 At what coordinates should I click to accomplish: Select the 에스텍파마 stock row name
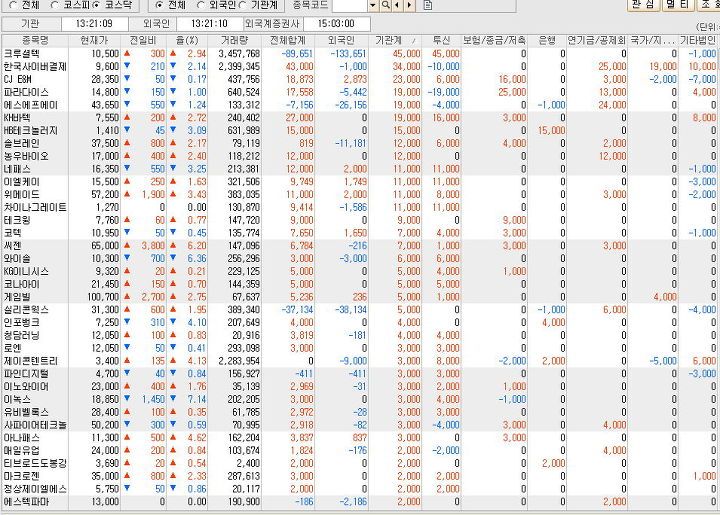(26, 502)
